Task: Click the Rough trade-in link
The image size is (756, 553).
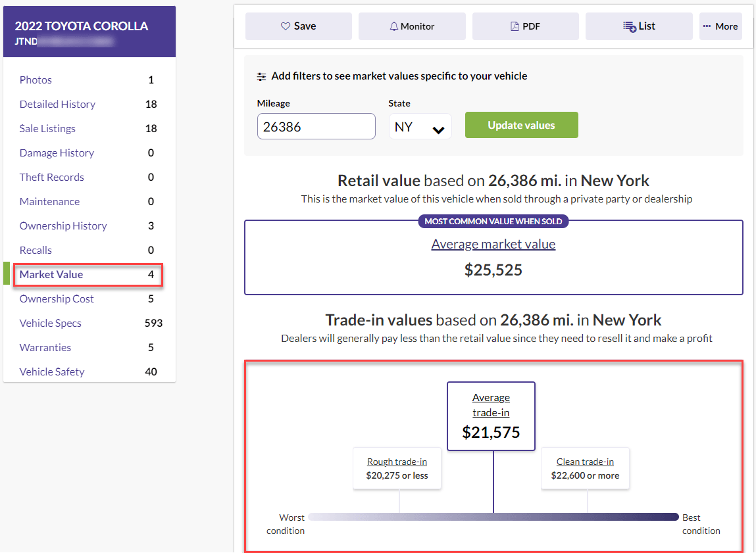Action: tap(397, 462)
